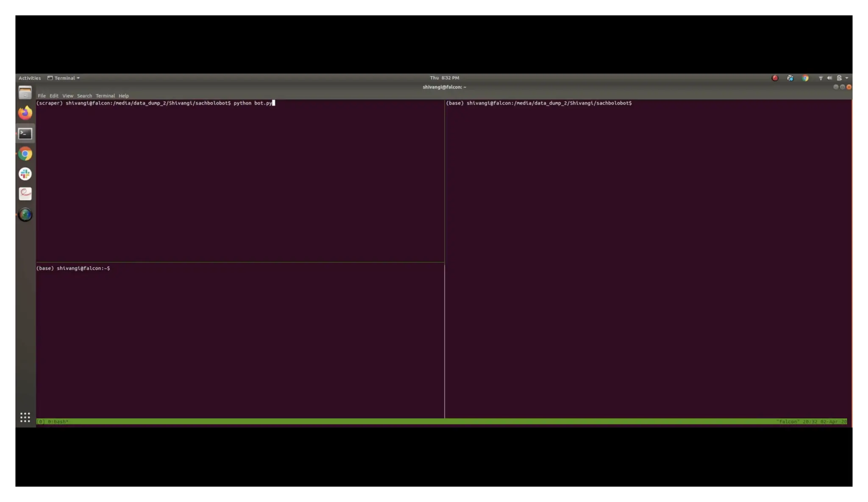
Task: Open the Terminal app menu dropdown
Action: (64, 78)
